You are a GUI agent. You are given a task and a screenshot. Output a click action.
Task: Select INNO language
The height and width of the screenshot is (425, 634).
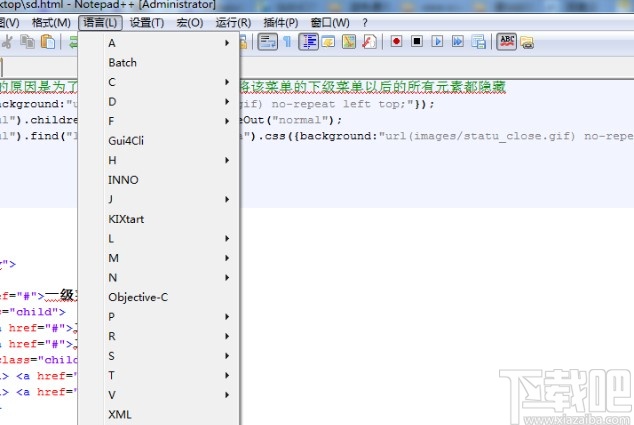pyautogui.click(x=159, y=180)
